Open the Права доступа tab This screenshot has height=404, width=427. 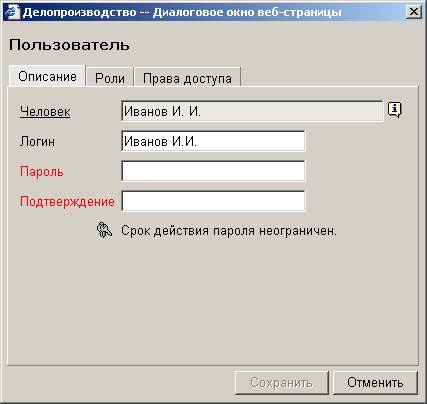click(187, 78)
